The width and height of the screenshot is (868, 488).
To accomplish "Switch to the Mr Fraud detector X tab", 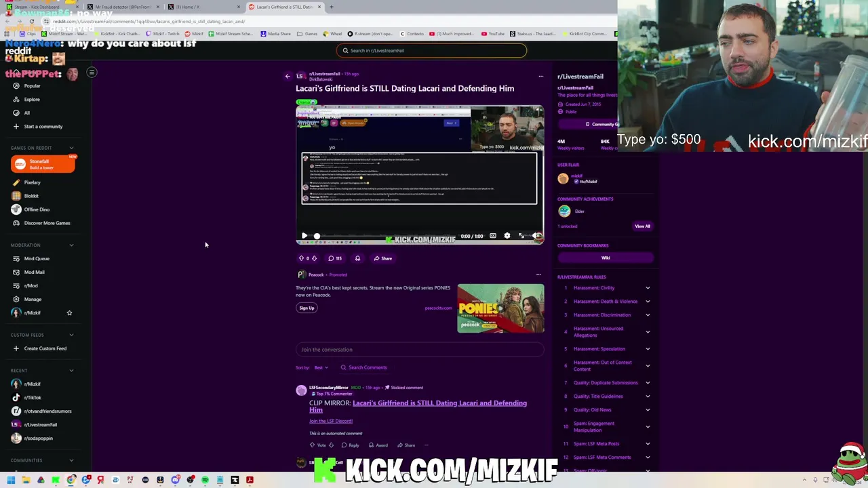I will click(122, 7).
